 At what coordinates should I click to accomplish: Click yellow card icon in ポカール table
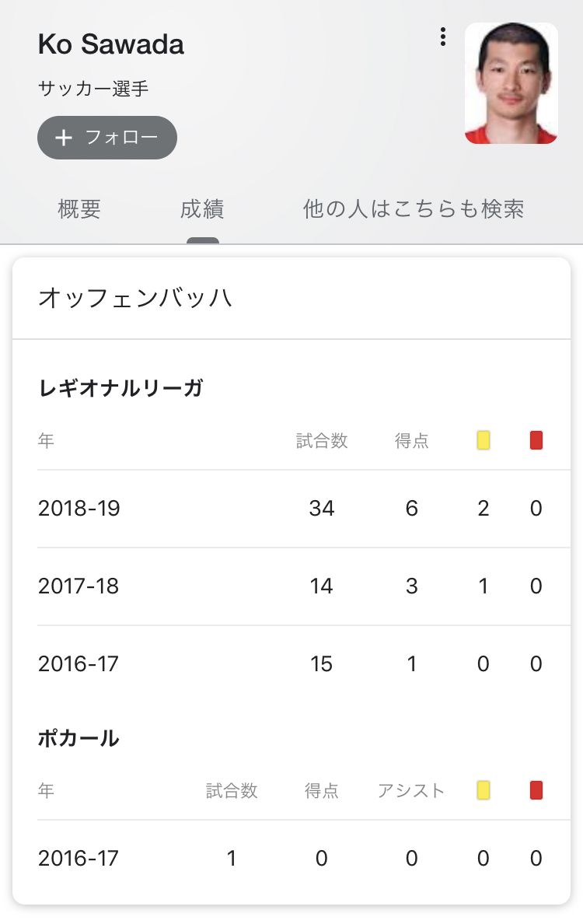coord(484,791)
